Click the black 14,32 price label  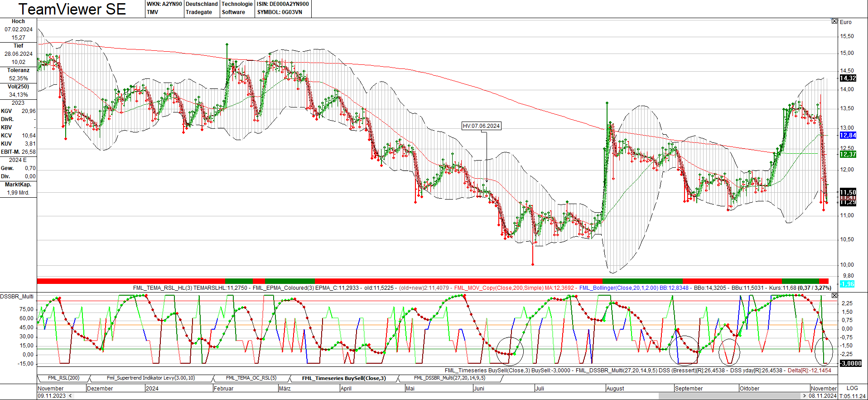(848, 78)
